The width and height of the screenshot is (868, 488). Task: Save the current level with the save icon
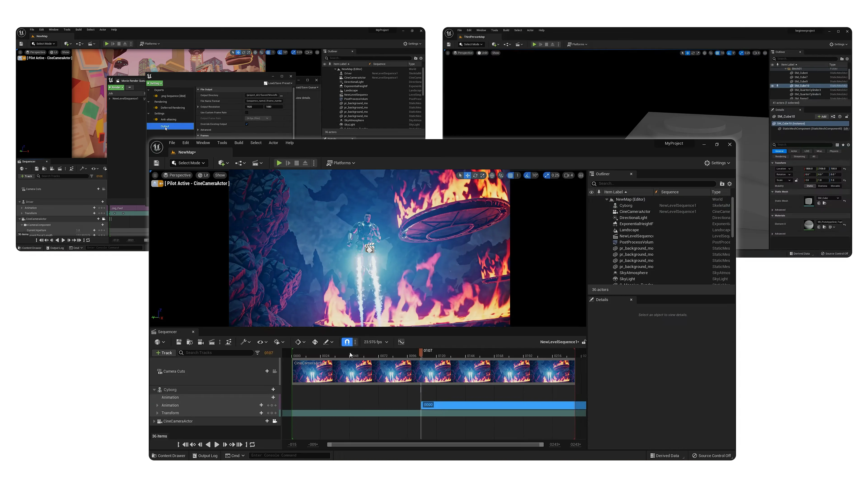click(x=157, y=163)
